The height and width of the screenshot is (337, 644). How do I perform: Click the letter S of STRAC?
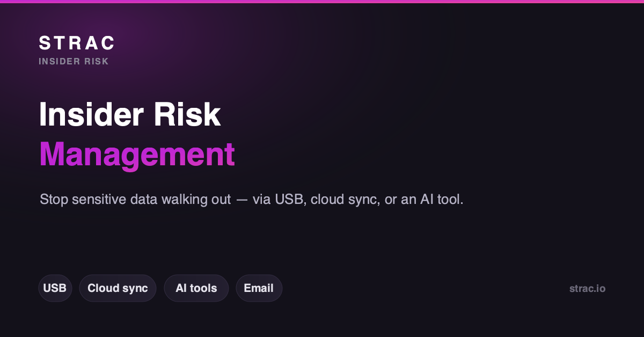45,43
